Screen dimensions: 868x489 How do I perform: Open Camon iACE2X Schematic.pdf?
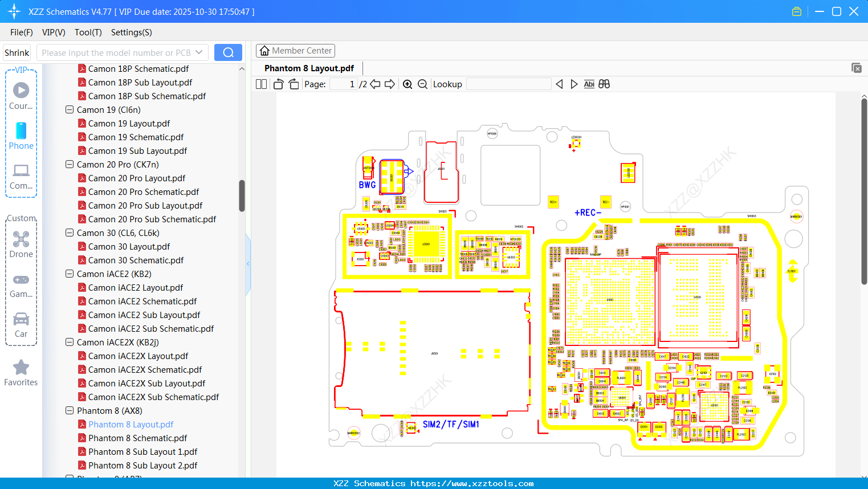point(145,369)
